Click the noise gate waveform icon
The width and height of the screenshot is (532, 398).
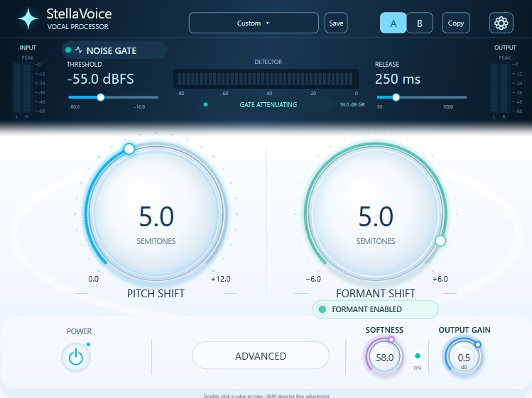tap(78, 50)
